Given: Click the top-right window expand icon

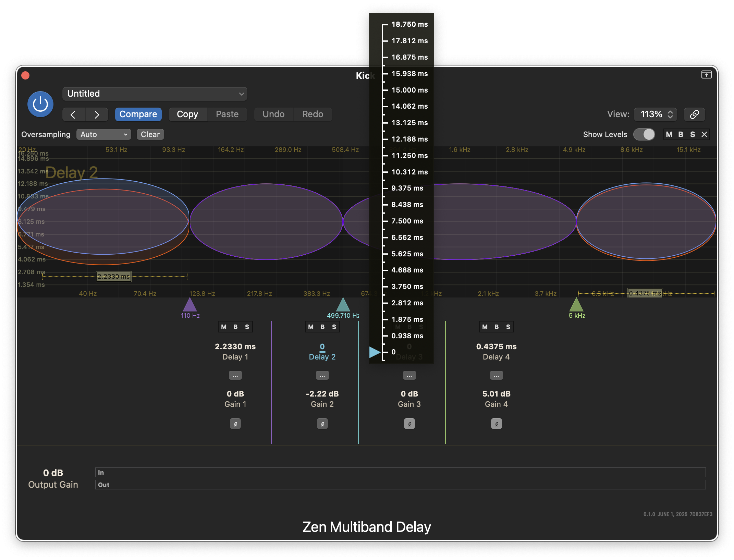Looking at the screenshot, I should click(x=706, y=75).
